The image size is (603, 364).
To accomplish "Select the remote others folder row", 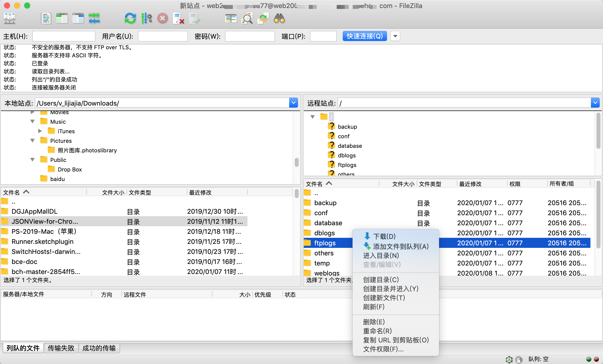I will [447, 253].
